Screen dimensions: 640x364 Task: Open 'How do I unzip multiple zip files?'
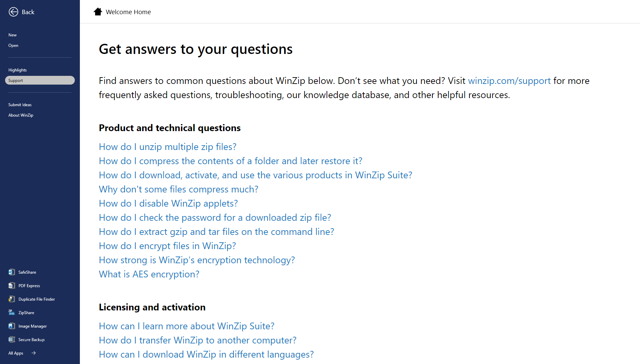tap(167, 147)
